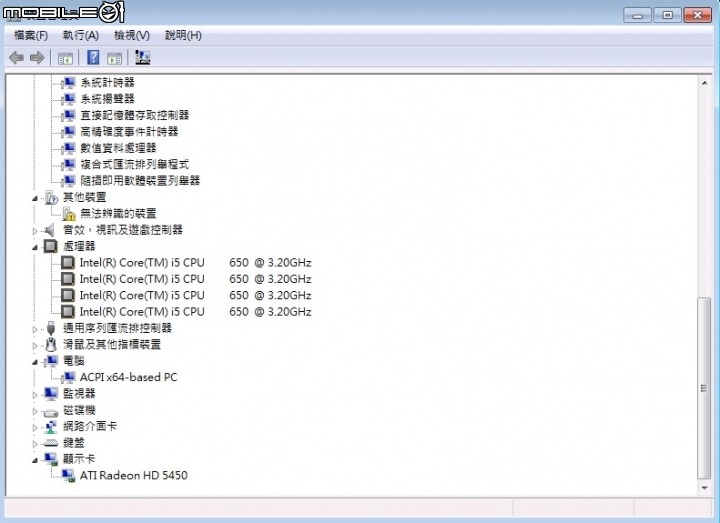The height and width of the screenshot is (523, 720).
Task: Expand the 監視器 category
Action: 35,395
